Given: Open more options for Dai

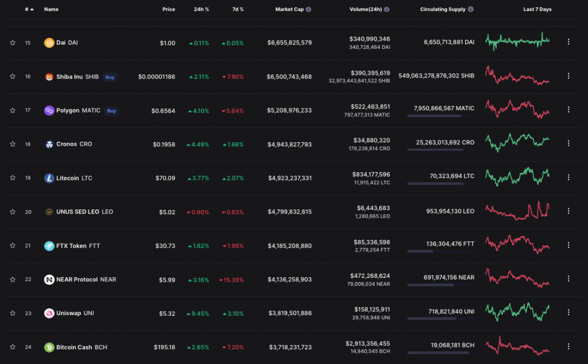Looking at the screenshot, I should tap(568, 42).
